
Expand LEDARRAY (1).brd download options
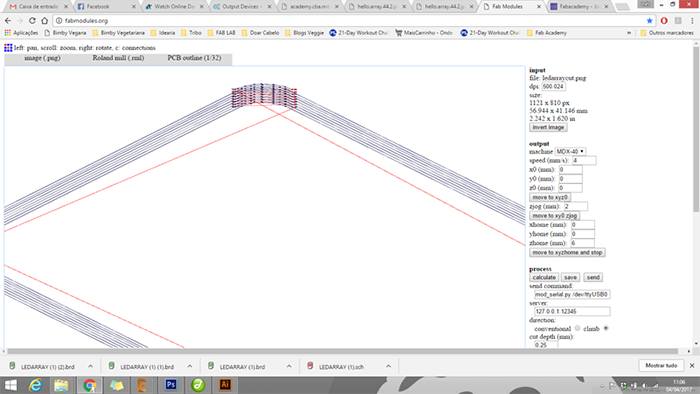coord(289,366)
